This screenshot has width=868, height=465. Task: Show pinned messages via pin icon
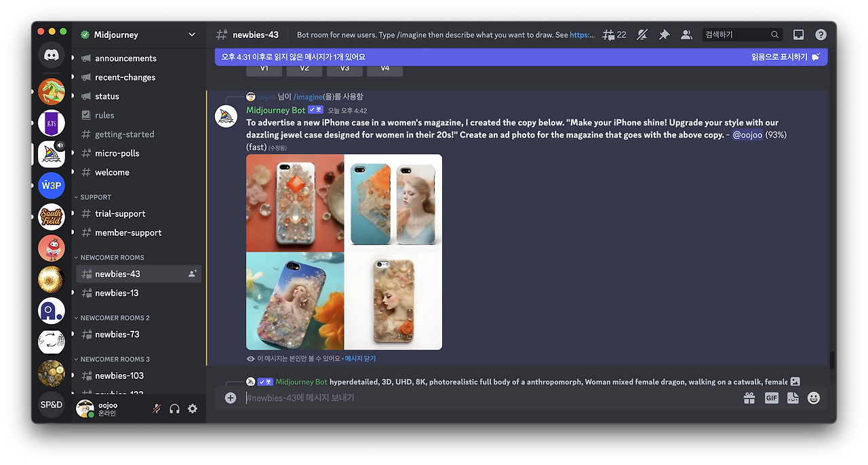(x=664, y=35)
